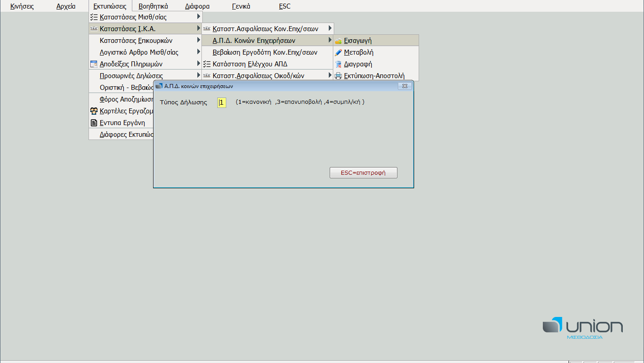Expand the Καταστ.Ασφαλίσεως Οικοδ/κών submenu arrow
Screen dimensions: 644x363
330,75
